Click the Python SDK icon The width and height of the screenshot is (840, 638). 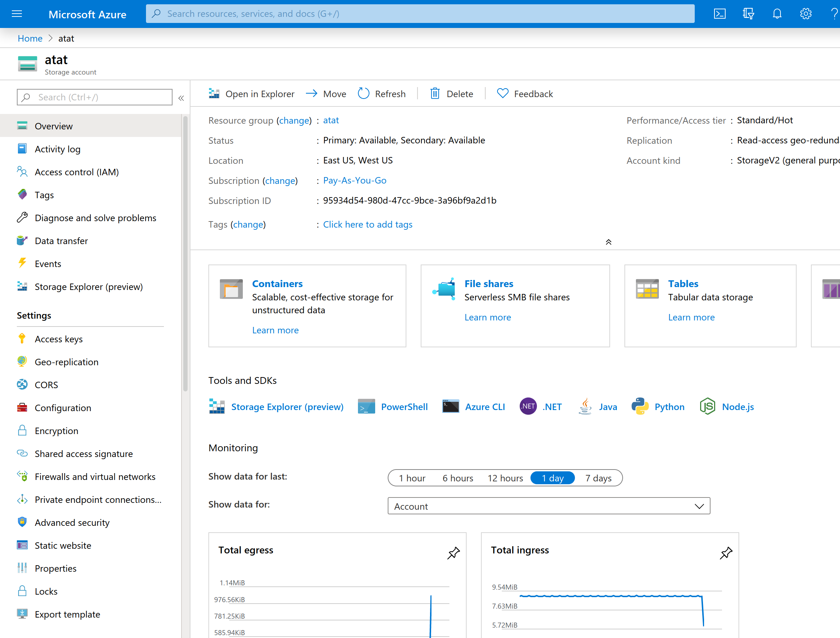click(x=640, y=406)
